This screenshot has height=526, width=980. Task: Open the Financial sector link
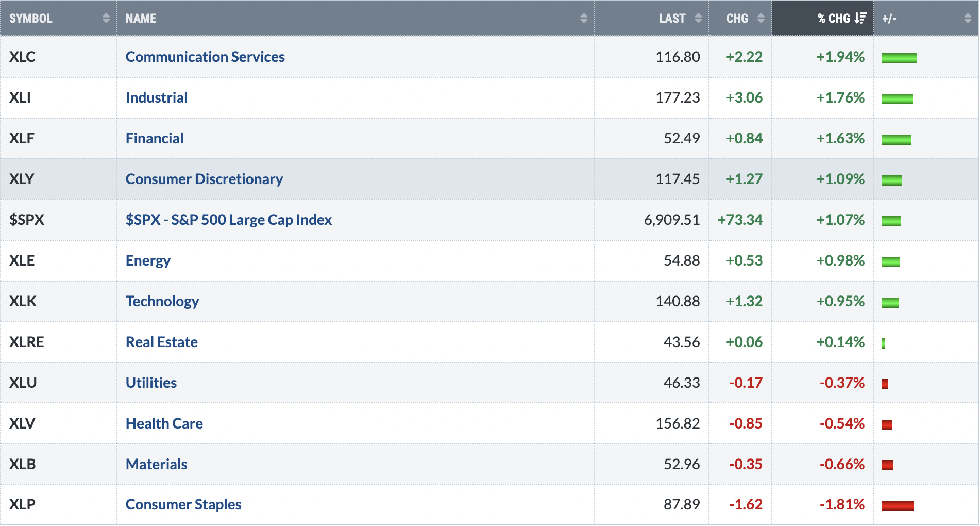pyautogui.click(x=155, y=138)
